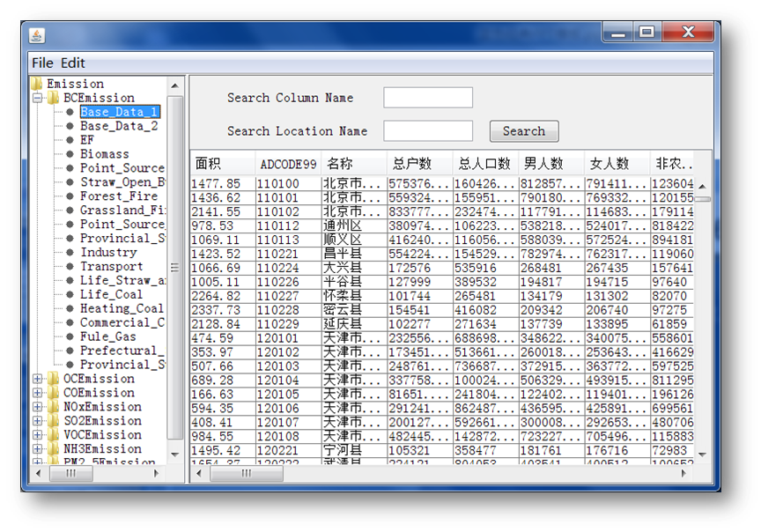Image resolution: width=761 pixels, height=532 pixels.
Task: Select the Base_Data_2 tree item
Action: tap(119, 126)
